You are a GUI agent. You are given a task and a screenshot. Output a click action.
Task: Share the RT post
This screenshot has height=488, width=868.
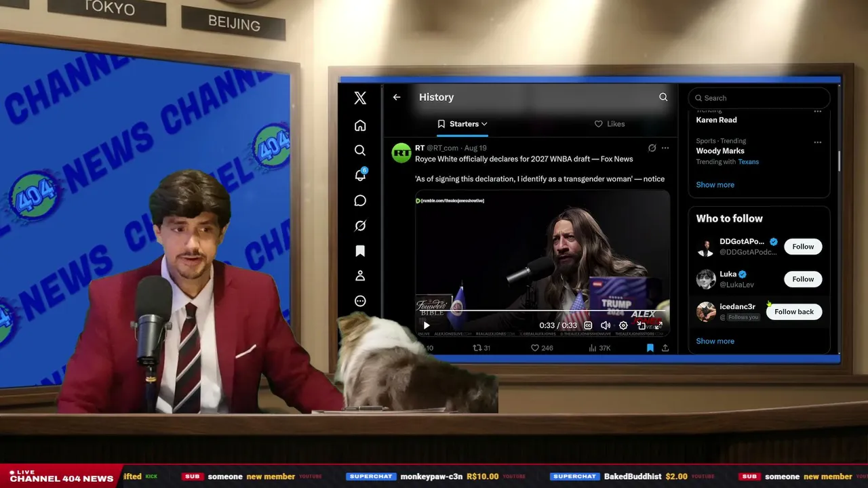(665, 348)
